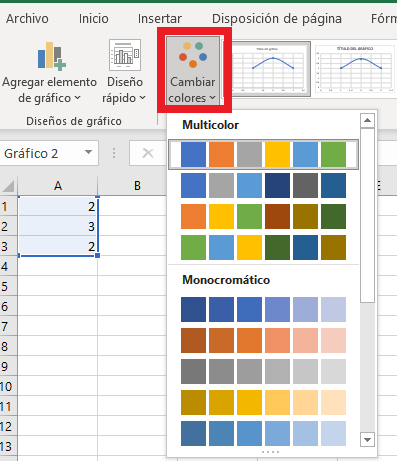
Task: Click the palette scrollbar thumb
Action: pyautogui.click(x=367, y=216)
